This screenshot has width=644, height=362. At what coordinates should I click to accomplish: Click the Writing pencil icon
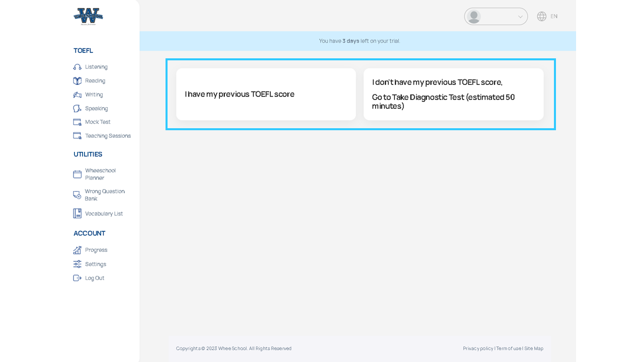click(x=77, y=95)
